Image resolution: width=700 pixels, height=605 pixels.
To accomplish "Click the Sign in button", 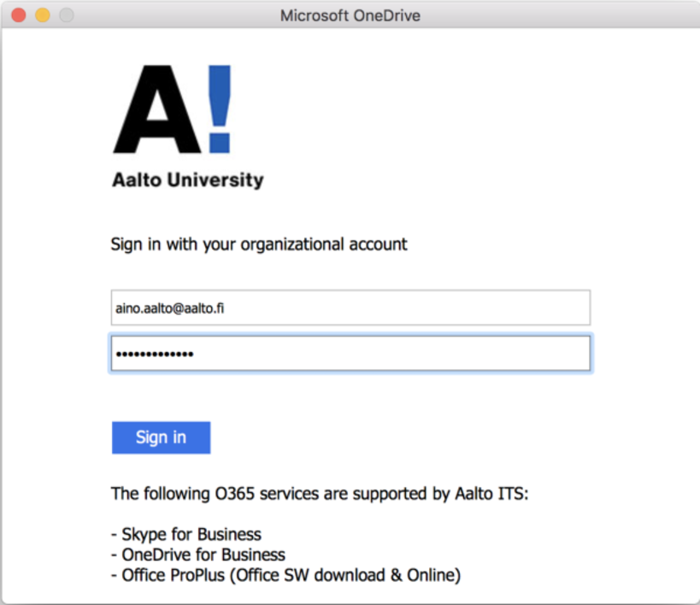I will point(161,438).
